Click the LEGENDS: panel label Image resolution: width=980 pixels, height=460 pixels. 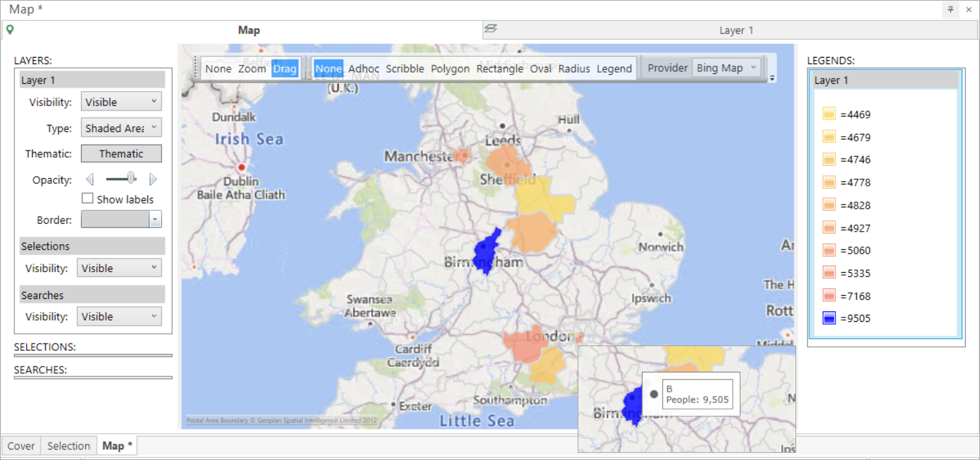point(831,60)
